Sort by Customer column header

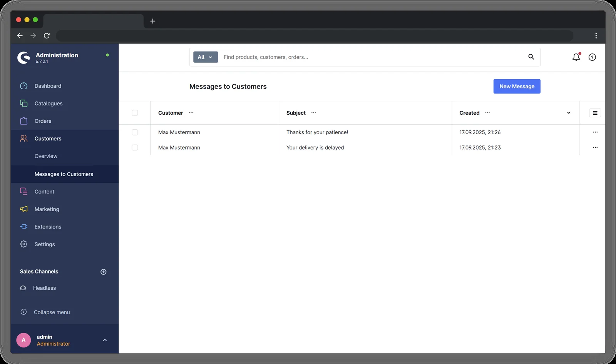[171, 113]
